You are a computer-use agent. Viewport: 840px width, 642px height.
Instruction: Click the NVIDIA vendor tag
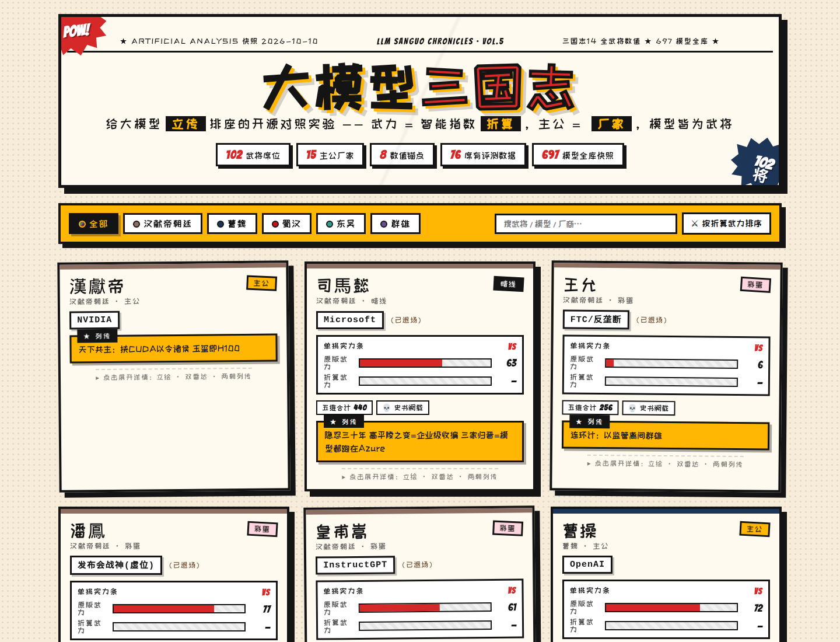94,320
